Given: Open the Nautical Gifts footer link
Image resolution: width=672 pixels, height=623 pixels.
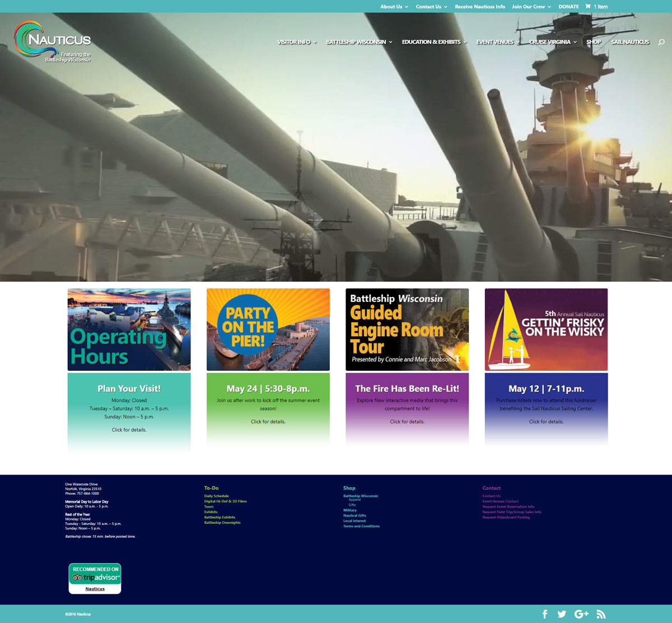Looking at the screenshot, I should click(354, 515).
